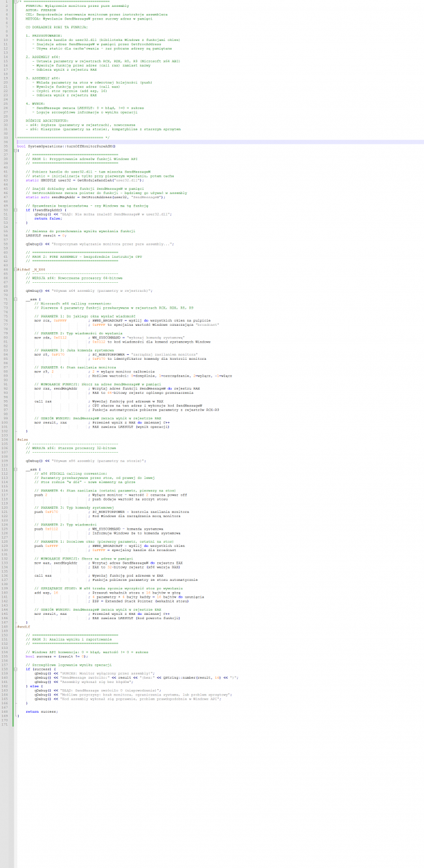
Task: Collapse the turnOffMonitorPureASM function body fold
Action: coord(15,150)
